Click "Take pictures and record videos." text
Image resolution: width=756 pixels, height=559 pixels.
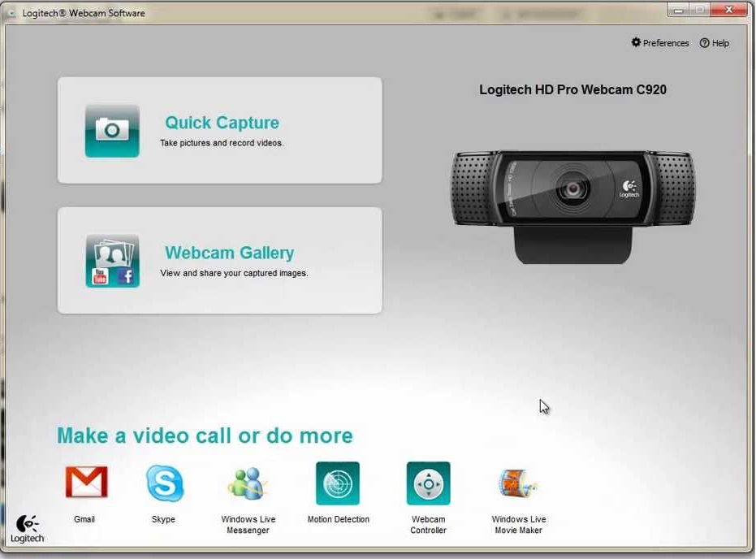pyautogui.click(x=222, y=143)
